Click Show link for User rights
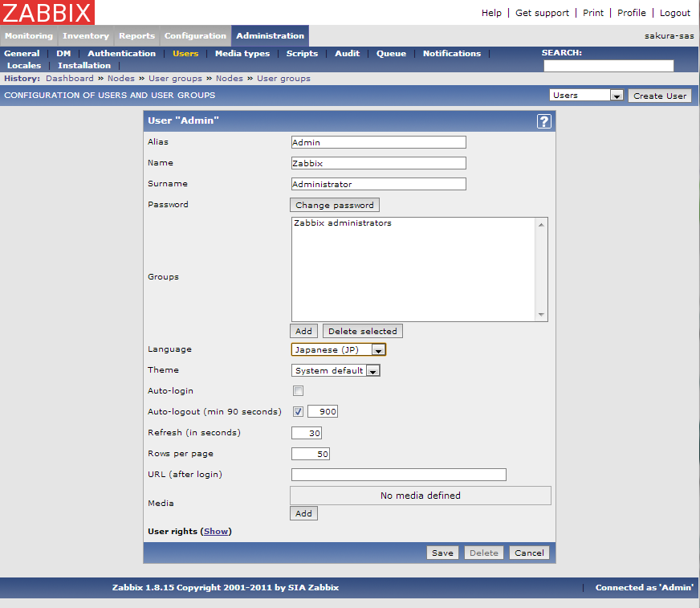 216,532
